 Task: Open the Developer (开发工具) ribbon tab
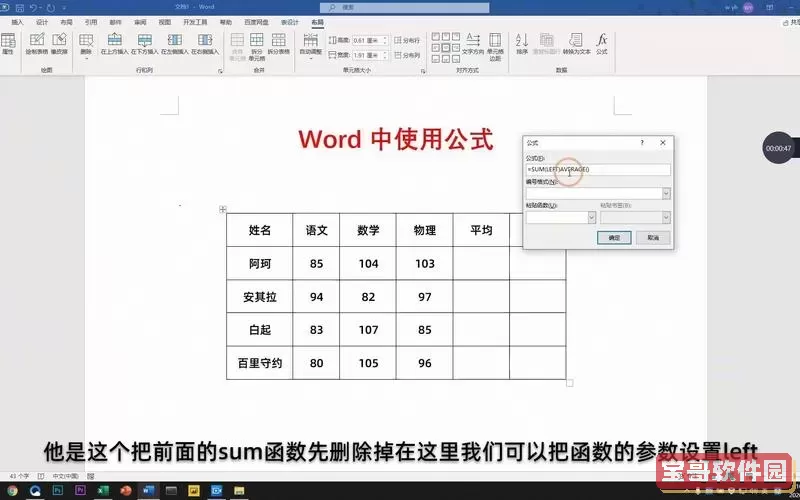pyautogui.click(x=195, y=22)
